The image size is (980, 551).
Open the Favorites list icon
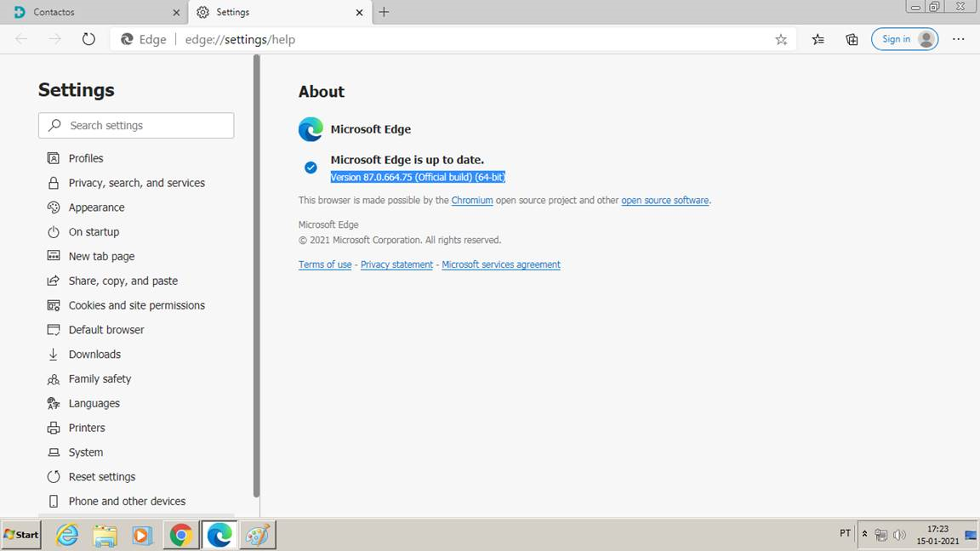click(818, 40)
